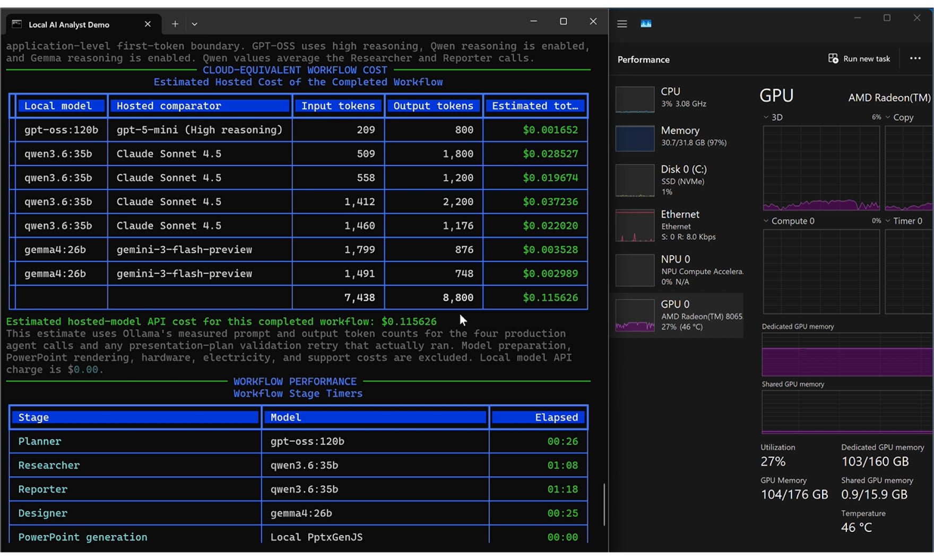The height and width of the screenshot is (560, 934).
Task: Select Memory in the Performance list
Action: [x=678, y=137]
